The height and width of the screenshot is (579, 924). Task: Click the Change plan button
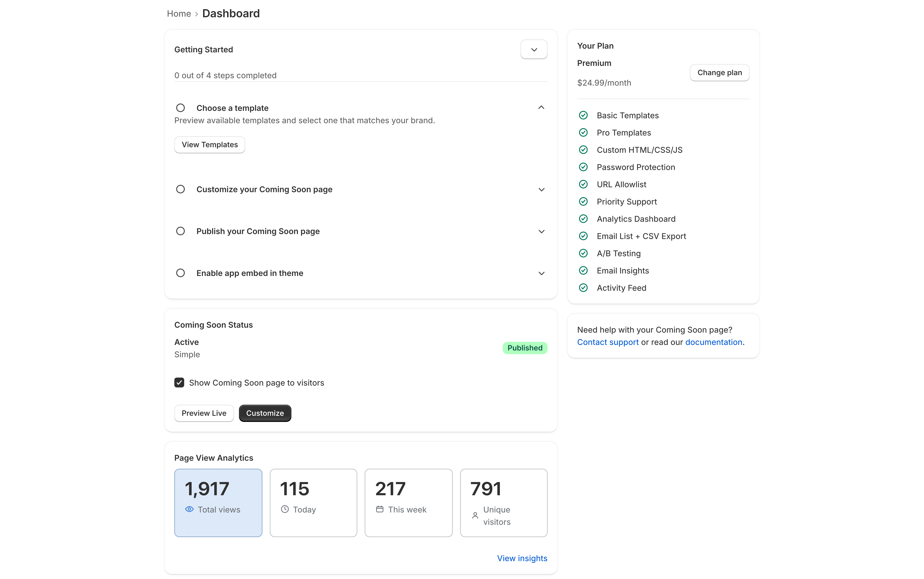coord(719,73)
